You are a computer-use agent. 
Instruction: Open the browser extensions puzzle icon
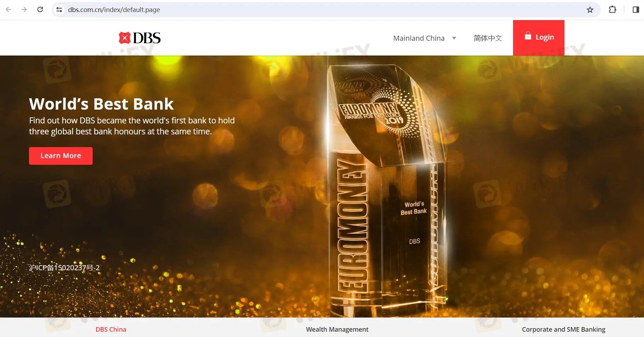point(612,10)
